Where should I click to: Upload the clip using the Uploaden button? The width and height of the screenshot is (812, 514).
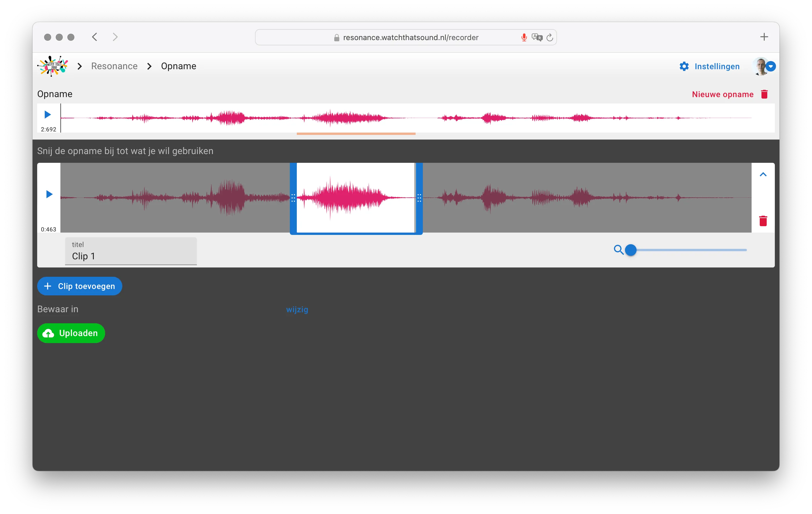(71, 333)
